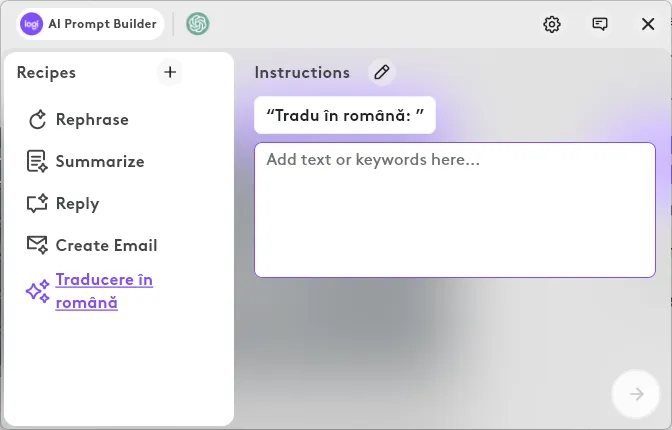This screenshot has height=430, width=672.
Task: Pick the Create Email recipe text
Action: (106, 245)
